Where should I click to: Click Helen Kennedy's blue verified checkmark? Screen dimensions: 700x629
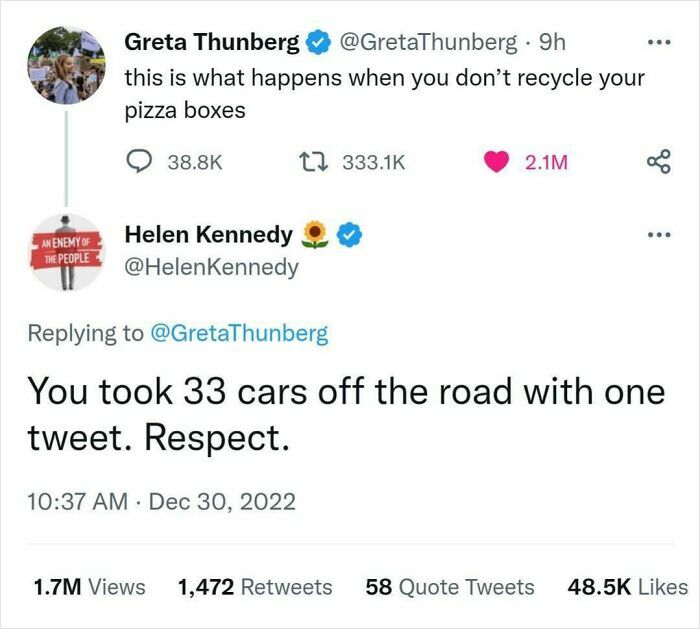(x=349, y=236)
